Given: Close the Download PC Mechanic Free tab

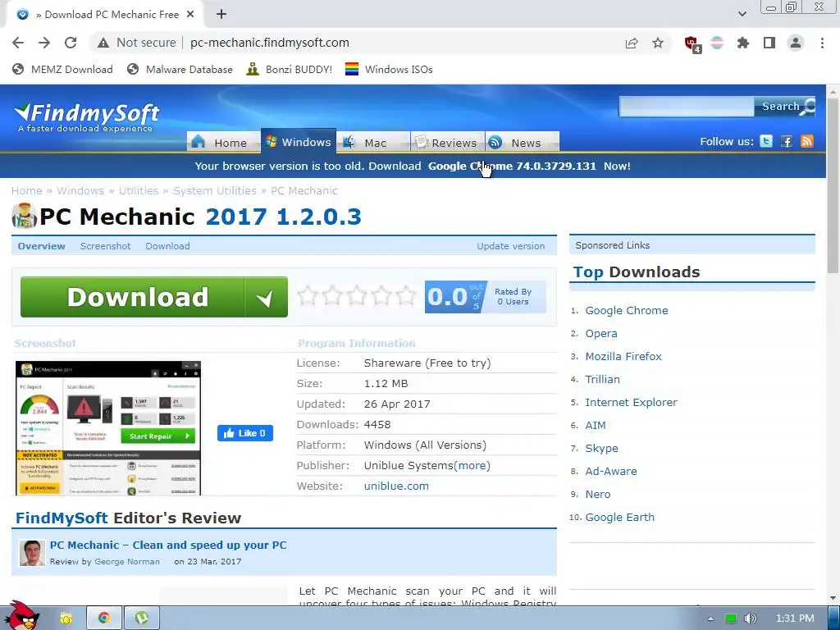Looking at the screenshot, I should [190, 15].
